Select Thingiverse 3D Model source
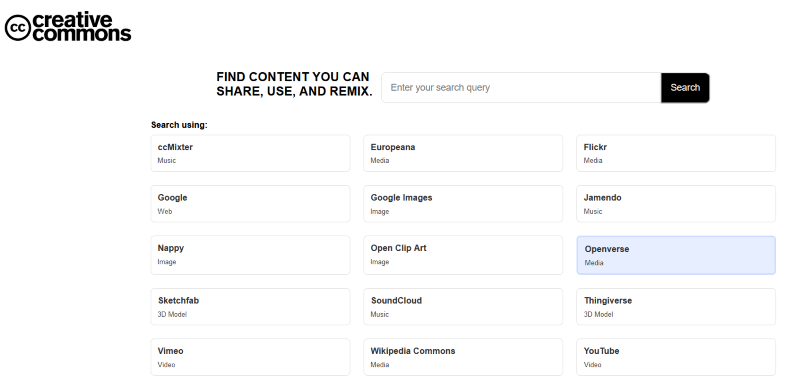 tap(676, 307)
